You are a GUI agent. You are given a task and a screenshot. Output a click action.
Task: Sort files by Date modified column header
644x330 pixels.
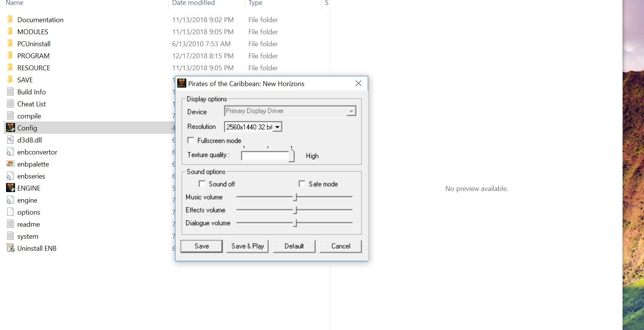193,3
